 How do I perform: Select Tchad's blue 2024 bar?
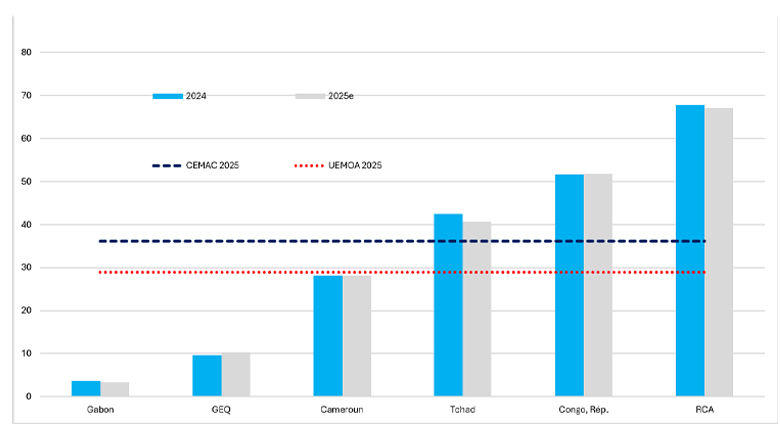[x=448, y=305]
